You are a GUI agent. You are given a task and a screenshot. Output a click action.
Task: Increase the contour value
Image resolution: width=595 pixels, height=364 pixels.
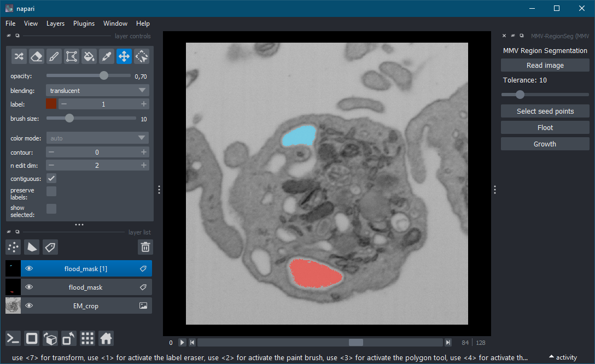click(x=143, y=152)
